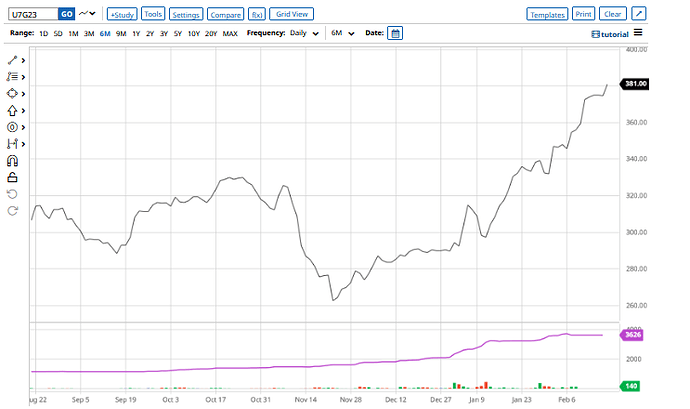Viewport: 690px width, 409px height.
Task: Click the GO button
Action: point(66,14)
